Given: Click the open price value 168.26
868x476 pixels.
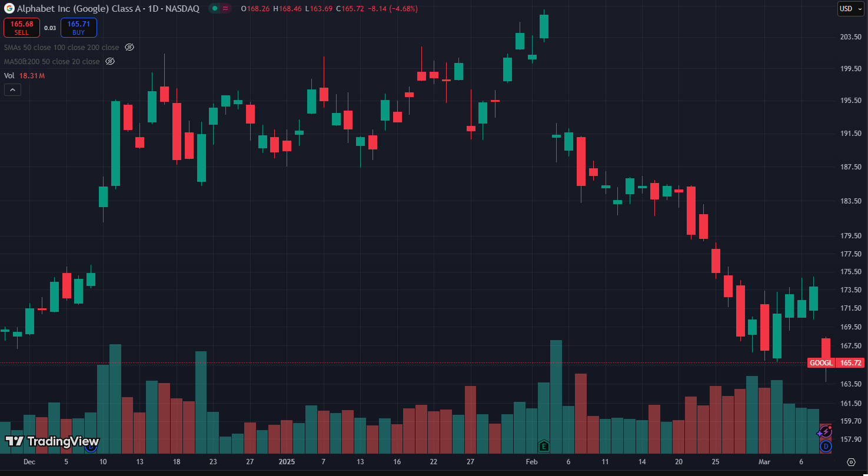Looking at the screenshot, I should point(257,9).
